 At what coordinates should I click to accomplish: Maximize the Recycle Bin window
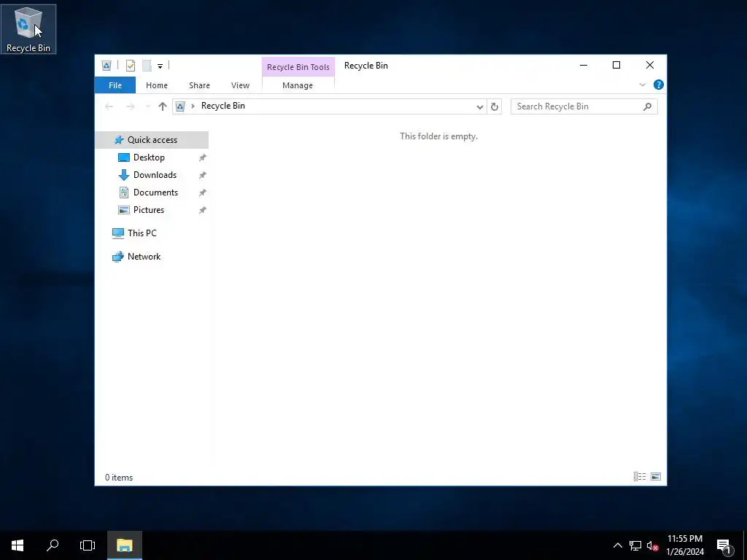click(616, 65)
